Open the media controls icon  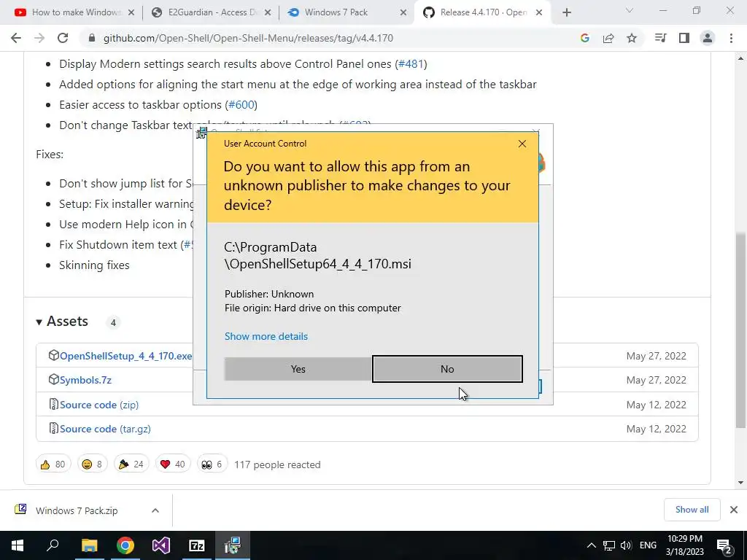click(x=660, y=38)
